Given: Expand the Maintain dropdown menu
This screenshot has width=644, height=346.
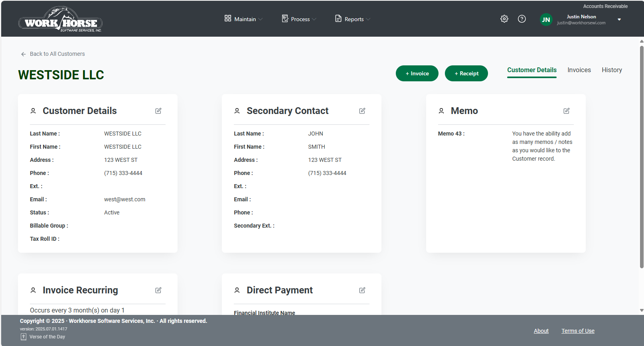Looking at the screenshot, I should pos(243,19).
